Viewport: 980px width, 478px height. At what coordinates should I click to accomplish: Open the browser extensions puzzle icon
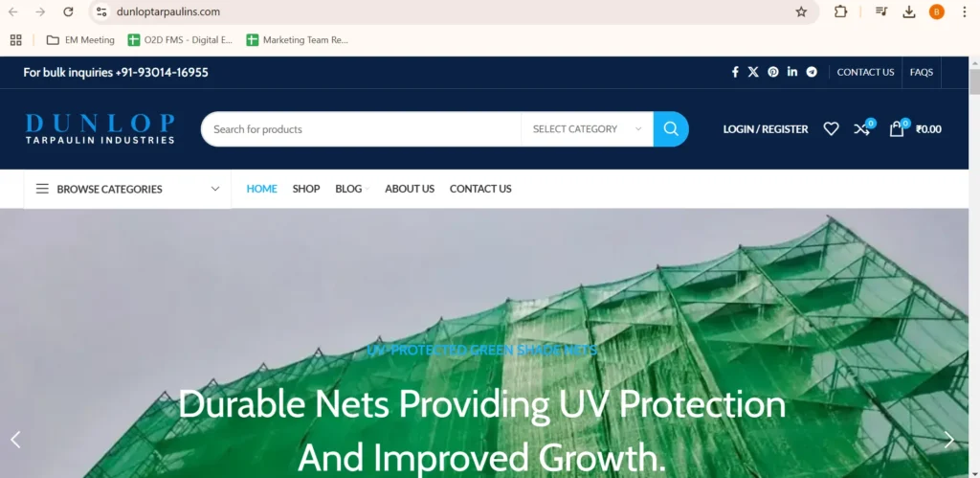click(840, 11)
